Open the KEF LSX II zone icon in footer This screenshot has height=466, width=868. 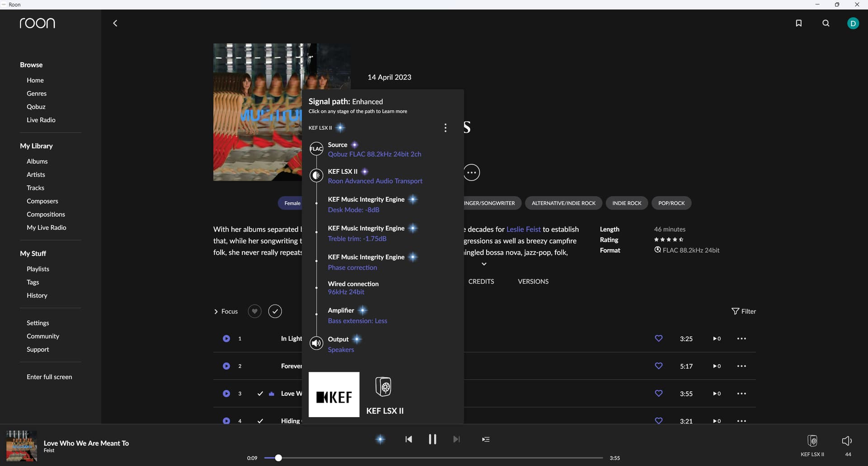tap(812, 441)
